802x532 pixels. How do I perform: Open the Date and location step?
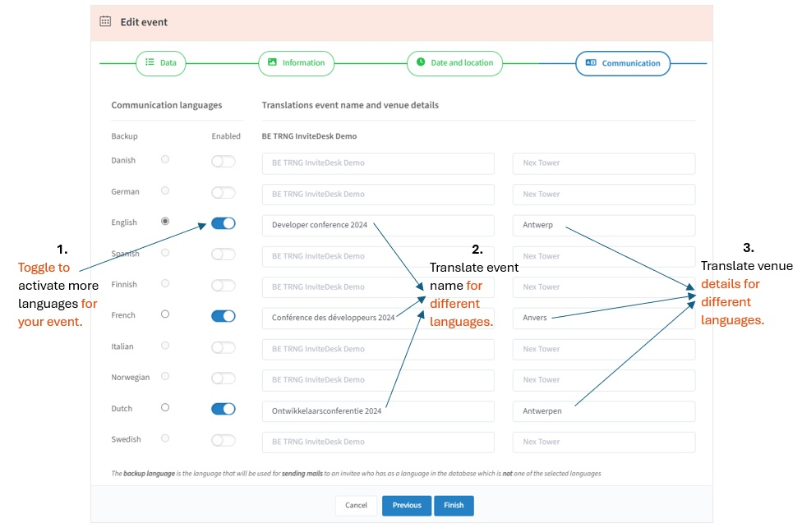coord(454,63)
